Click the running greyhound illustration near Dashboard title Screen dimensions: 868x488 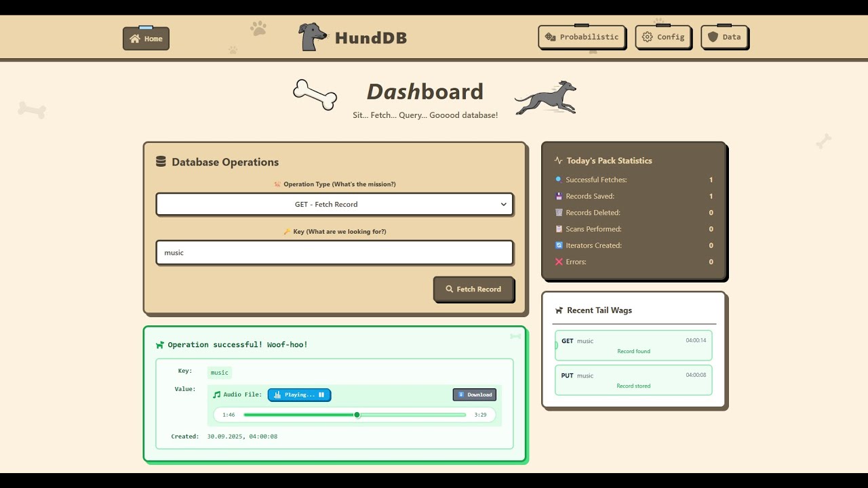click(545, 96)
